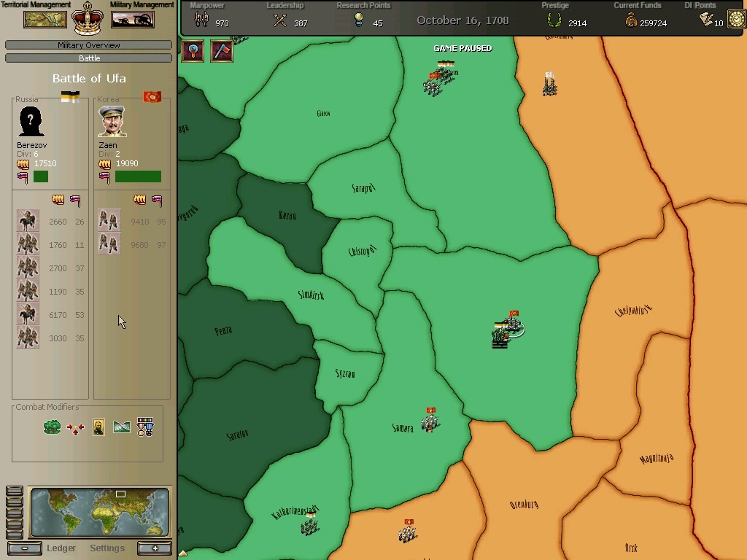Viewport: 747px width, 560px height.
Task: Click the medals combat modifier icon
Action: [x=145, y=427]
